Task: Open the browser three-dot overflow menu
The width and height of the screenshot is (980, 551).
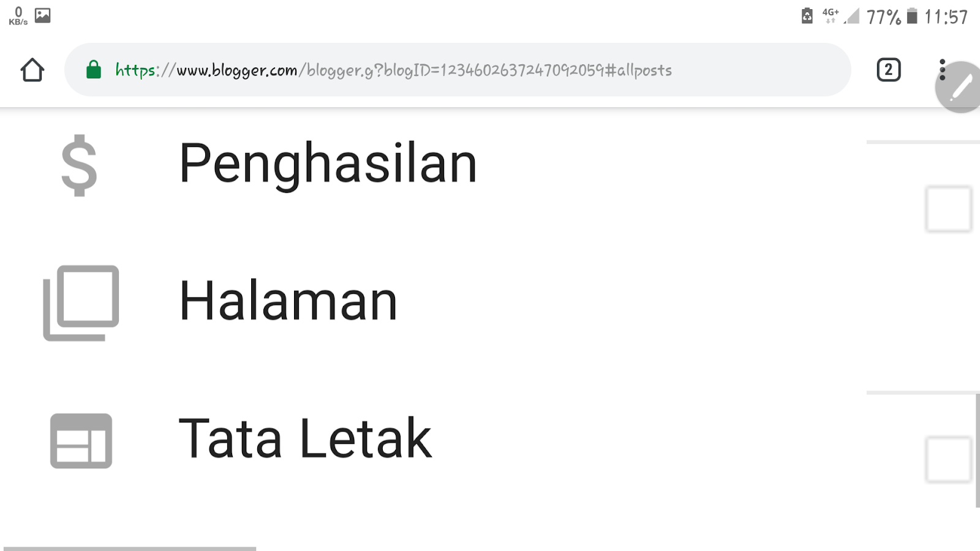Action: click(x=942, y=69)
